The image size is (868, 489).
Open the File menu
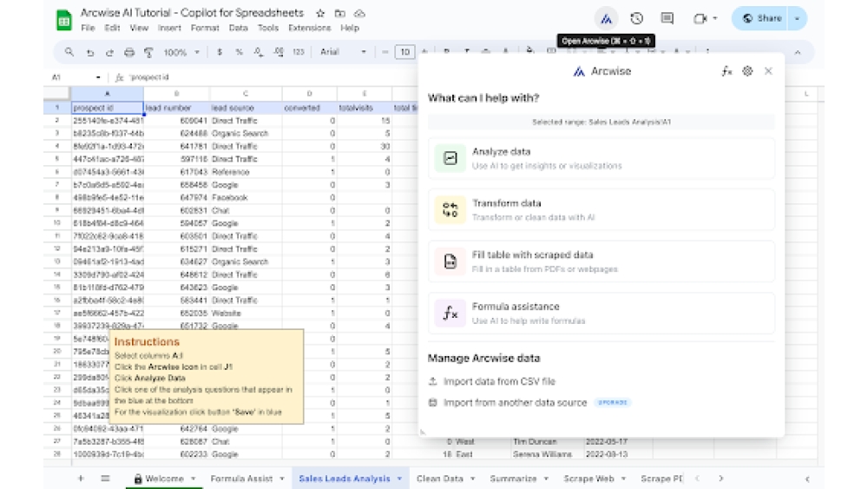pyautogui.click(x=88, y=28)
